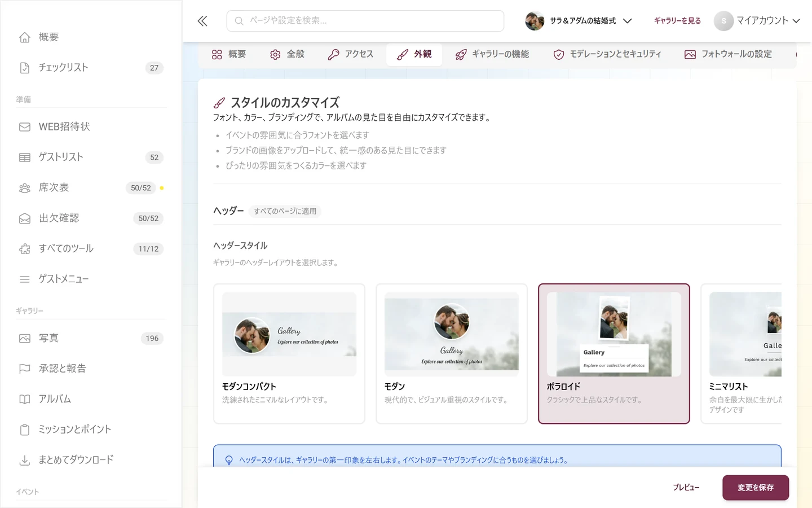Screen dimensions: 812x508
Task: Collapse the sidebar with the double-chevron icon
Action: tap(202, 21)
